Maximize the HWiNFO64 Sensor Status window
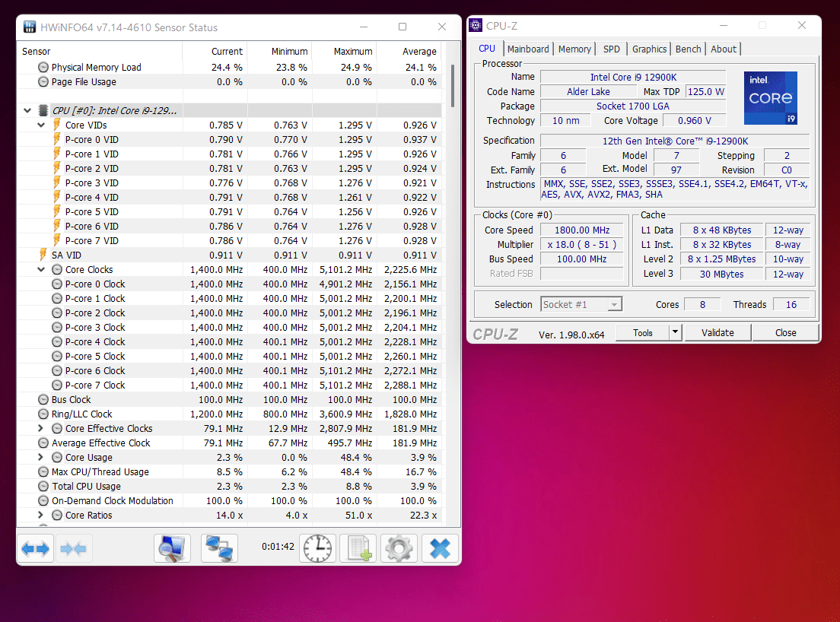Image resolution: width=840 pixels, height=622 pixels. click(x=402, y=27)
